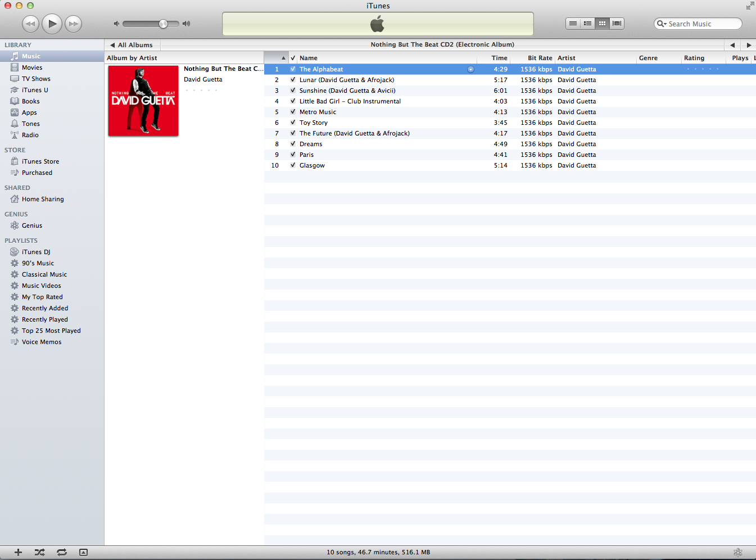Image resolution: width=756 pixels, height=560 pixels.
Task: Skip to next track button
Action: tap(73, 24)
